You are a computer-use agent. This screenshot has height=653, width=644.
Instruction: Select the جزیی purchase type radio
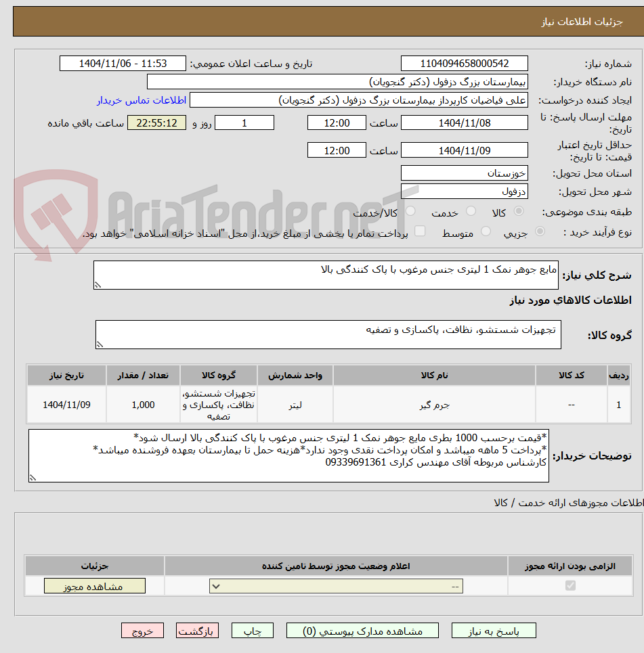(x=540, y=231)
